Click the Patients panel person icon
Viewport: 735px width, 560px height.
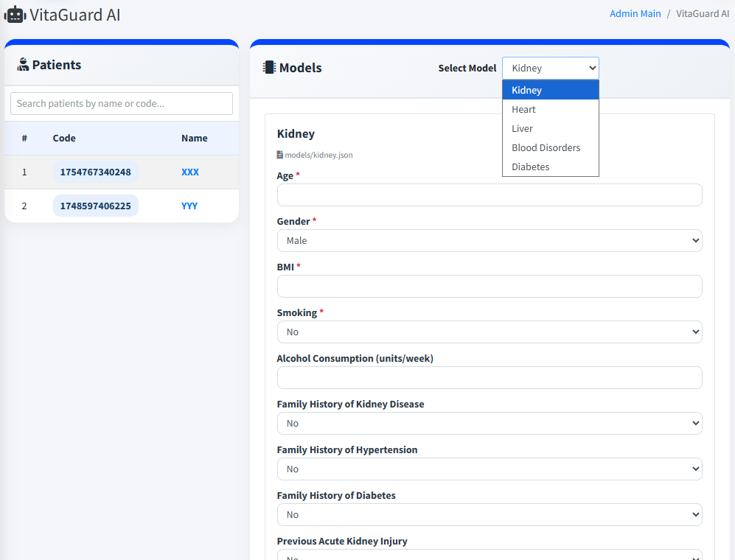(23, 65)
